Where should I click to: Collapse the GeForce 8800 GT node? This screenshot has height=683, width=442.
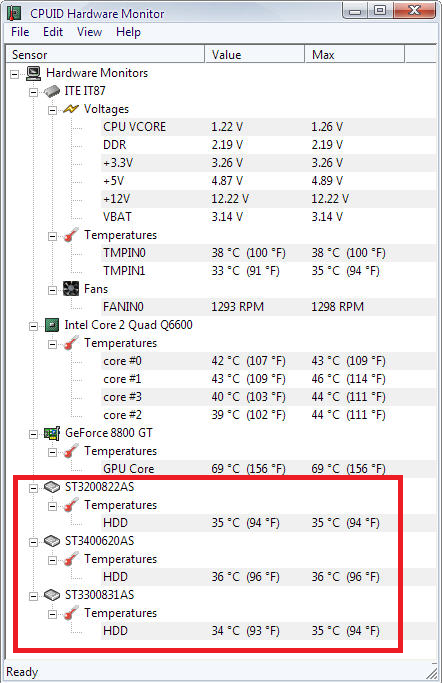click(34, 434)
